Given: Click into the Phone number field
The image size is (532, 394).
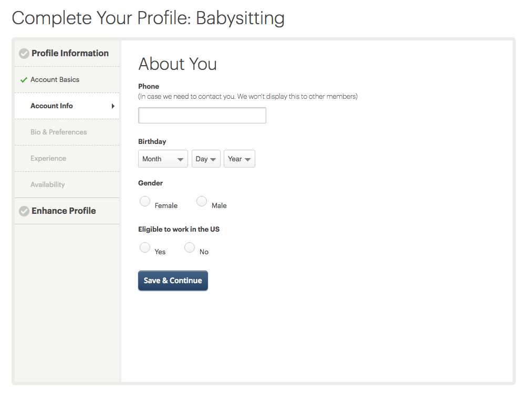Looking at the screenshot, I should click(202, 116).
